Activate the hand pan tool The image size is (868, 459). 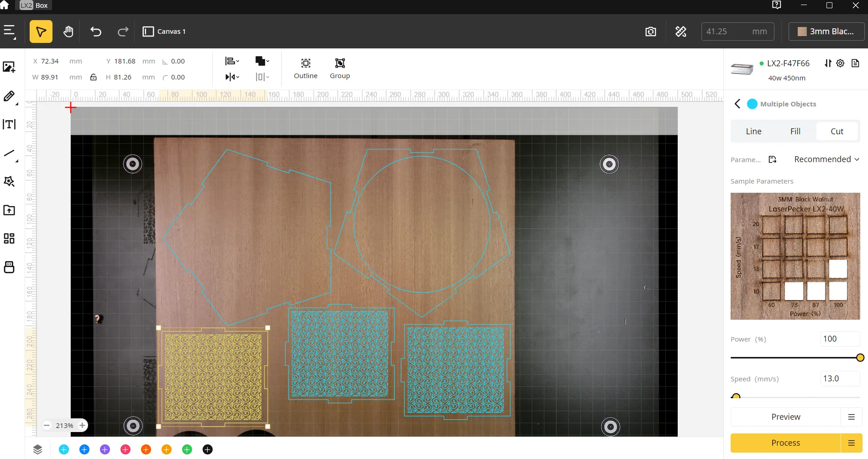(x=68, y=32)
